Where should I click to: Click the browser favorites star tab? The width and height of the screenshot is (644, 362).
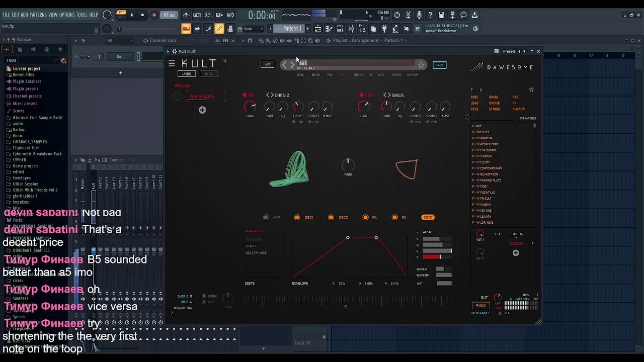tap(60, 49)
